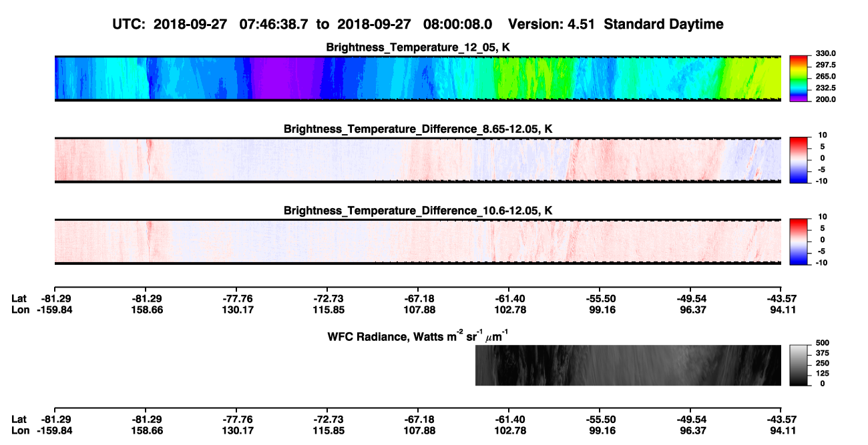Click the 'Lon' row label on the bottom axis
This screenshot has height=445, width=868.
tap(20, 430)
